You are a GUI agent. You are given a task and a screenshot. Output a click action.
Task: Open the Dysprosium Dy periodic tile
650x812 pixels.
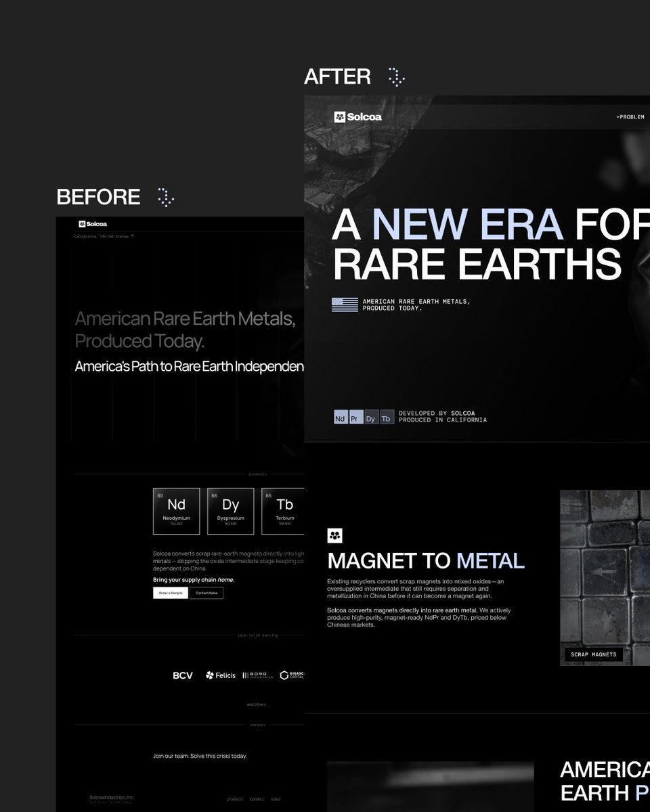231,510
